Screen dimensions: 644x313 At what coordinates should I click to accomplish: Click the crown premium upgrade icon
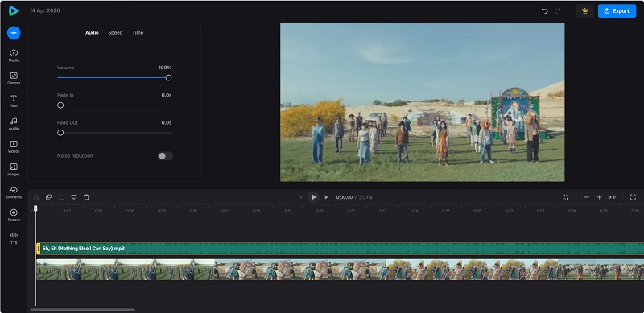pos(585,11)
